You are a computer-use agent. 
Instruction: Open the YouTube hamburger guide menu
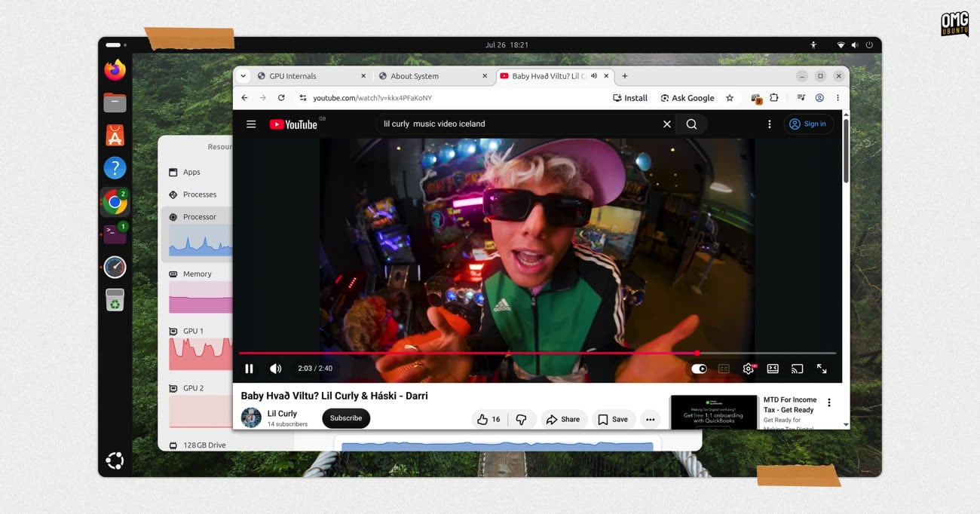(x=251, y=124)
